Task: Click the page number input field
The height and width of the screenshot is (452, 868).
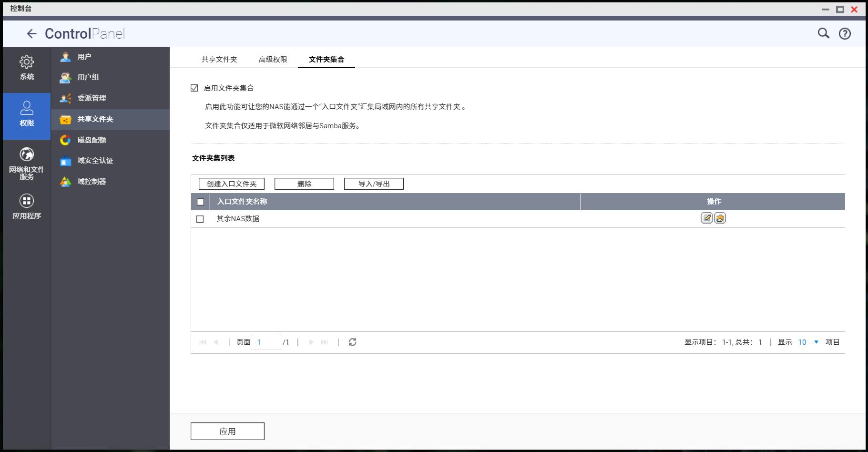Action: 266,342
